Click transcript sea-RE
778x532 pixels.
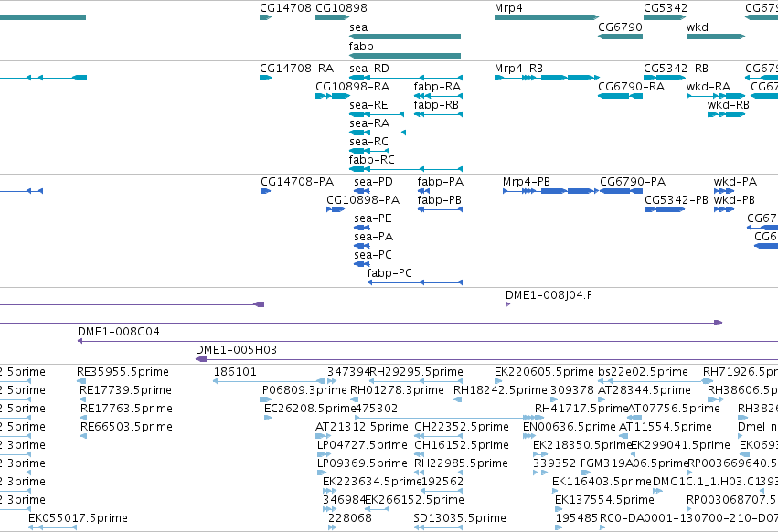click(368, 105)
